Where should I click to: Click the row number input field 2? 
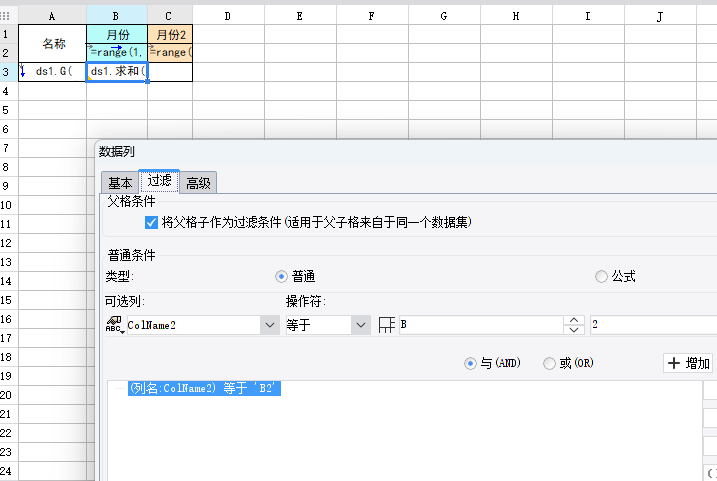tap(653, 325)
